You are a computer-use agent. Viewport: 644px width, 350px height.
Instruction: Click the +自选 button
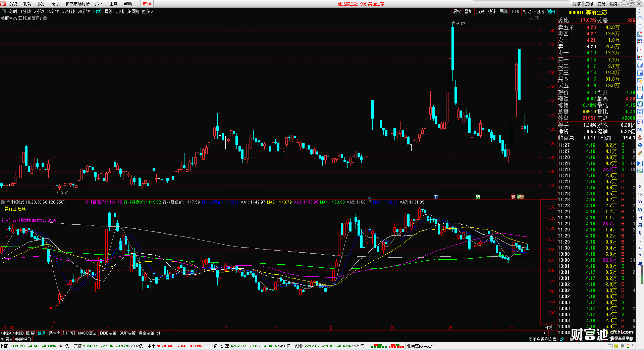(x=539, y=11)
